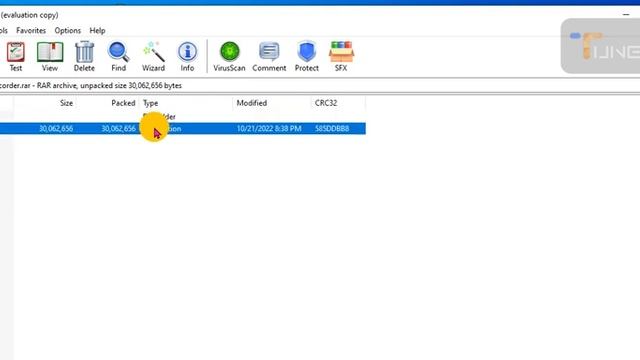Click the parent folder row above the selected file
The height and width of the screenshot is (360, 640).
[182, 117]
